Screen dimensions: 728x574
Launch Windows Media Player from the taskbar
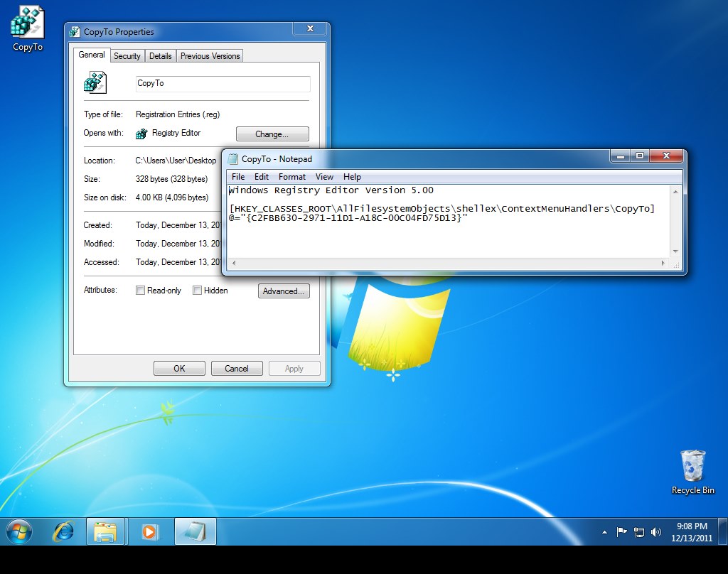149,531
